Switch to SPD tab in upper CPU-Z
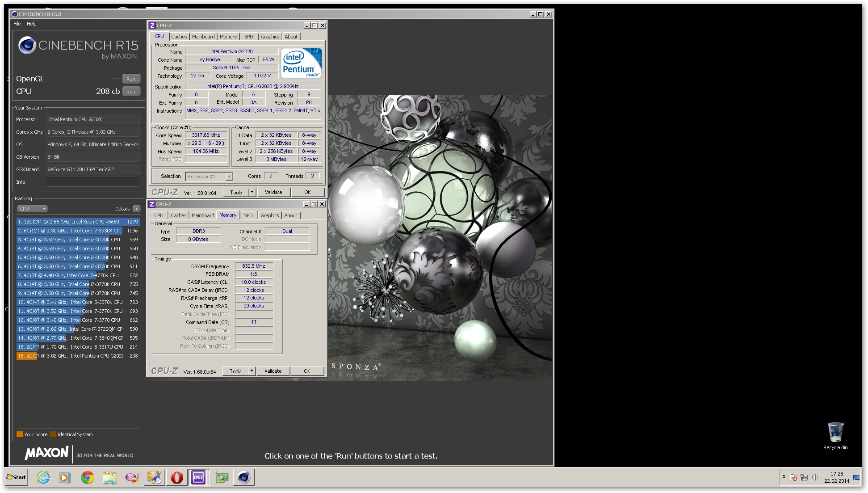Viewport: 868px width, 493px height. coord(249,37)
